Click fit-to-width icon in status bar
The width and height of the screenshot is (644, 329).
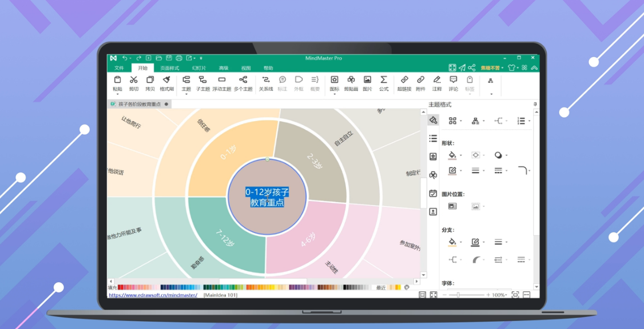click(x=527, y=295)
